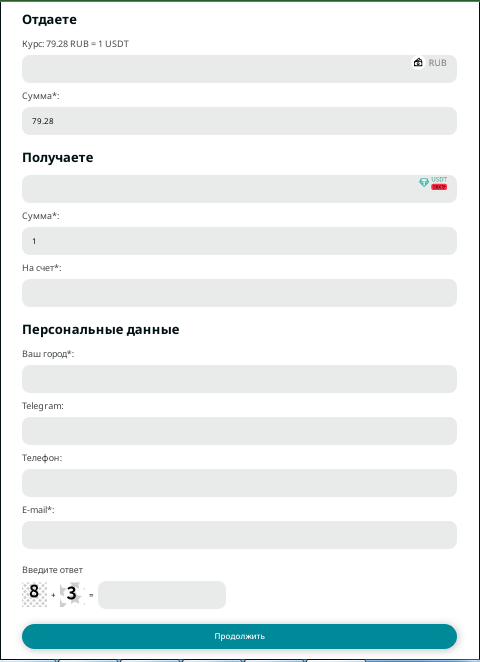480x662 pixels.
Task: Click the E-mail* label
Action: click(x=38, y=510)
